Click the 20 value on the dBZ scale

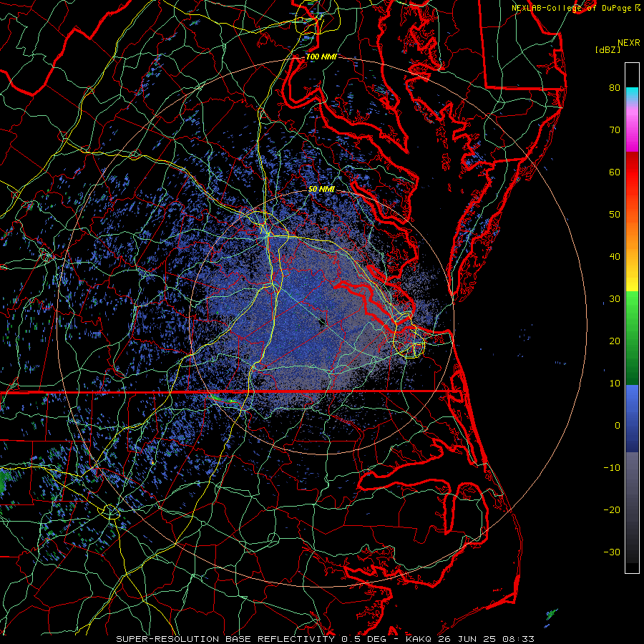pos(615,341)
